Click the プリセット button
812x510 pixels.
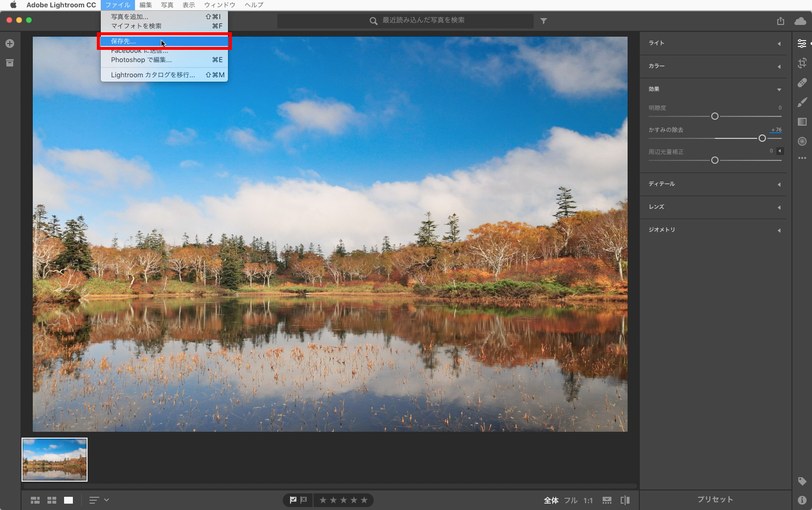pos(715,499)
